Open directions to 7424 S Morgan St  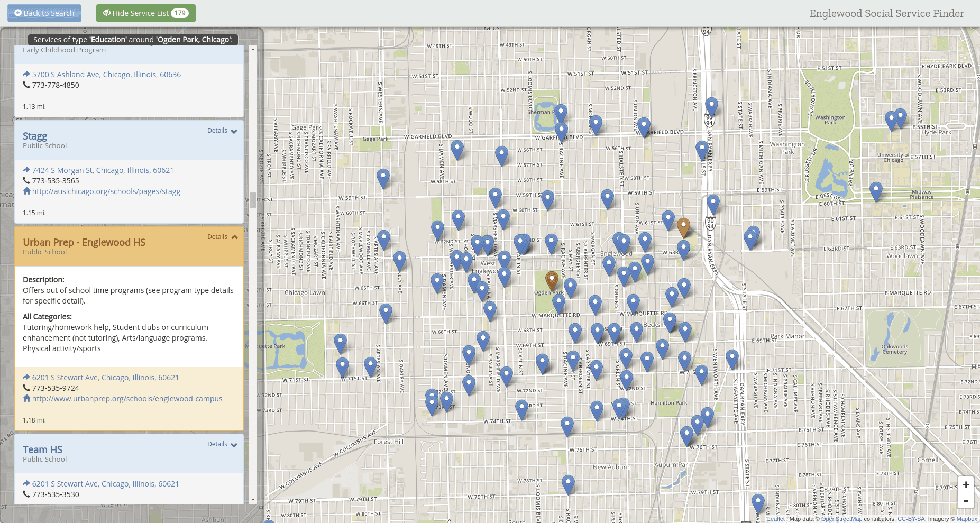click(103, 170)
